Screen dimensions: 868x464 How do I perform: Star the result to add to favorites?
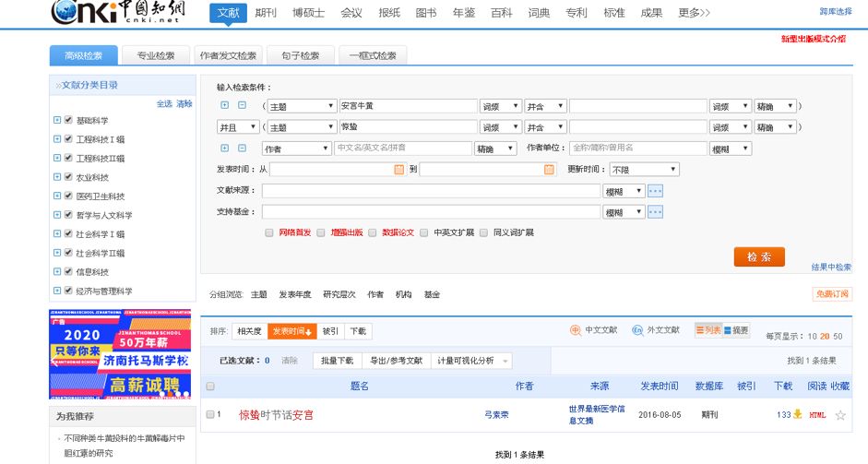(x=840, y=415)
